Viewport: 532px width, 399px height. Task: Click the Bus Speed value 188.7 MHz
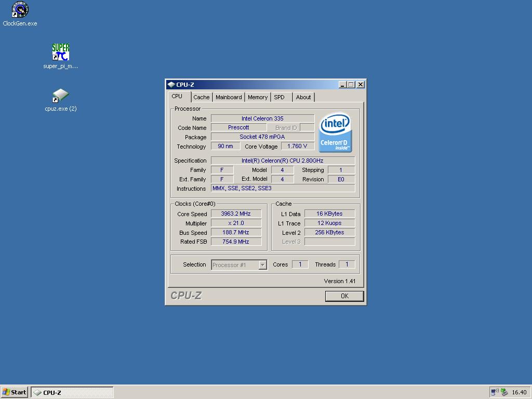click(x=236, y=232)
